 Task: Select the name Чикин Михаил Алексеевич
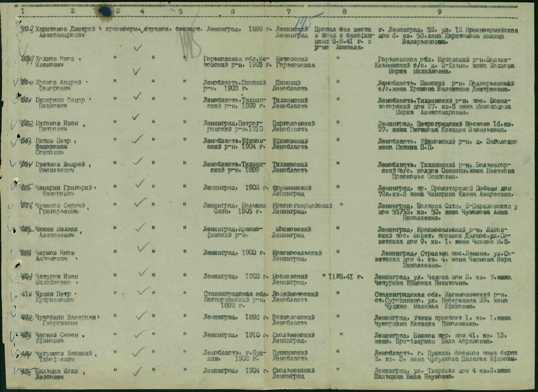click(56, 232)
